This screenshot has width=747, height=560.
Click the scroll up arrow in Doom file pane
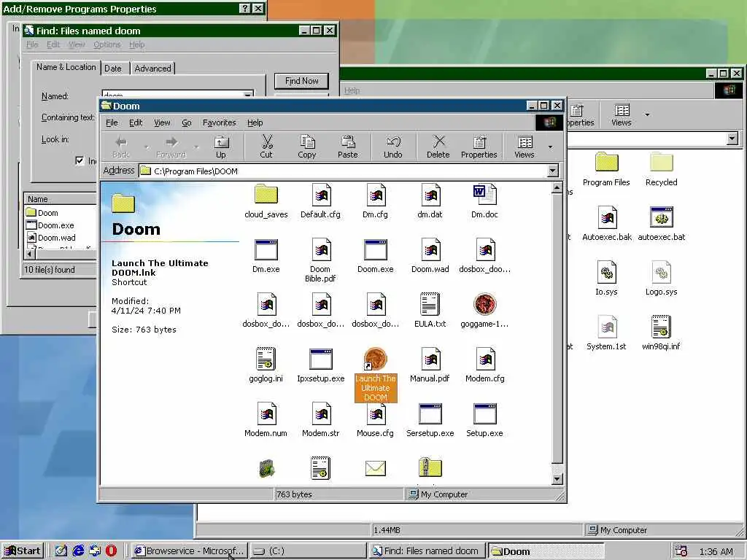[557, 188]
